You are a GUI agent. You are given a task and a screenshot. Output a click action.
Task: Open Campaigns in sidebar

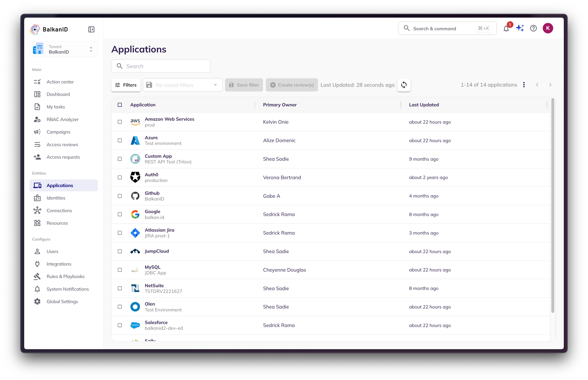[x=63, y=132]
